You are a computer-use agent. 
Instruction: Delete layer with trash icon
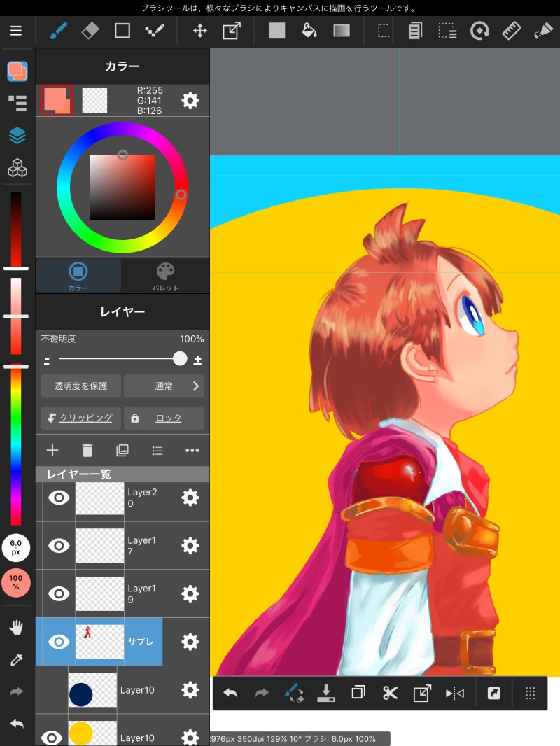click(x=87, y=450)
